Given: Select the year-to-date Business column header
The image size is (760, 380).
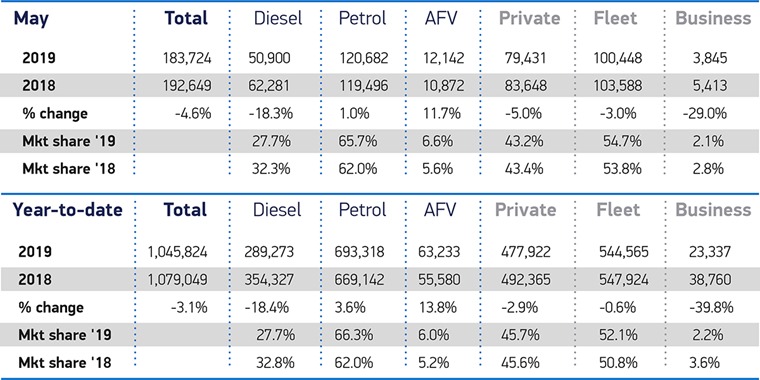Looking at the screenshot, I should coord(713,210).
